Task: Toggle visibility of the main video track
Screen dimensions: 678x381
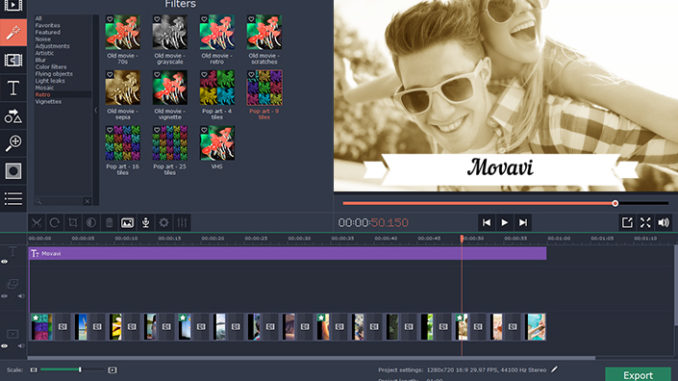Action: pyautogui.click(x=4, y=346)
